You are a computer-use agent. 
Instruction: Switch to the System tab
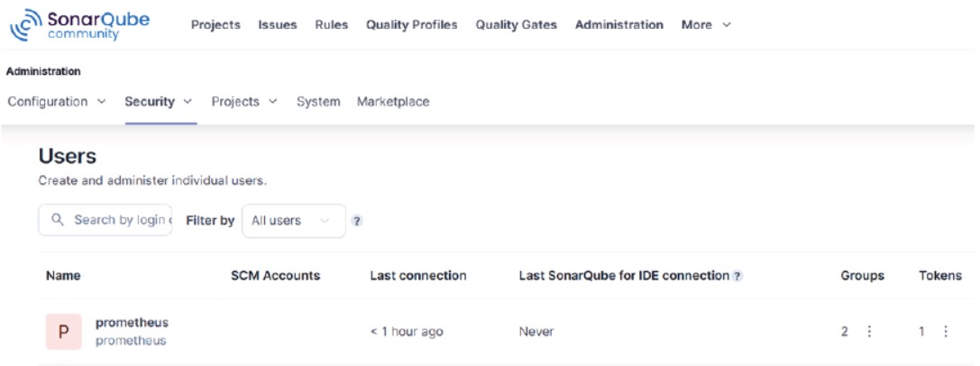coord(318,102)
